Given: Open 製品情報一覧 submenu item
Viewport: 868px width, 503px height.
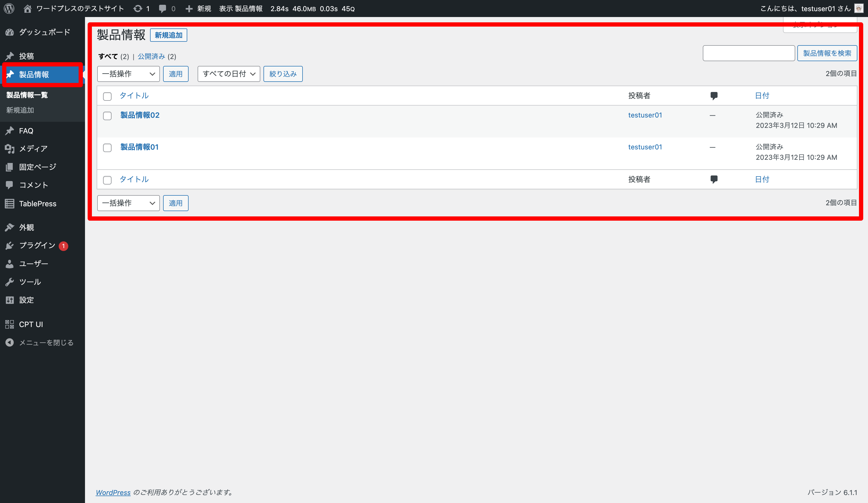Looking at the screenshot, I should pyautogui.click(x=27, y=95).
